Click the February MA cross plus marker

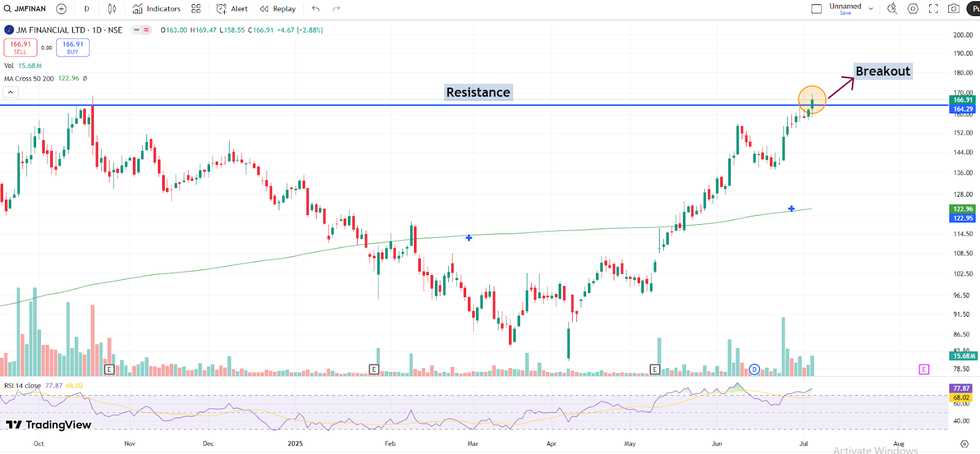pos(469,238)
